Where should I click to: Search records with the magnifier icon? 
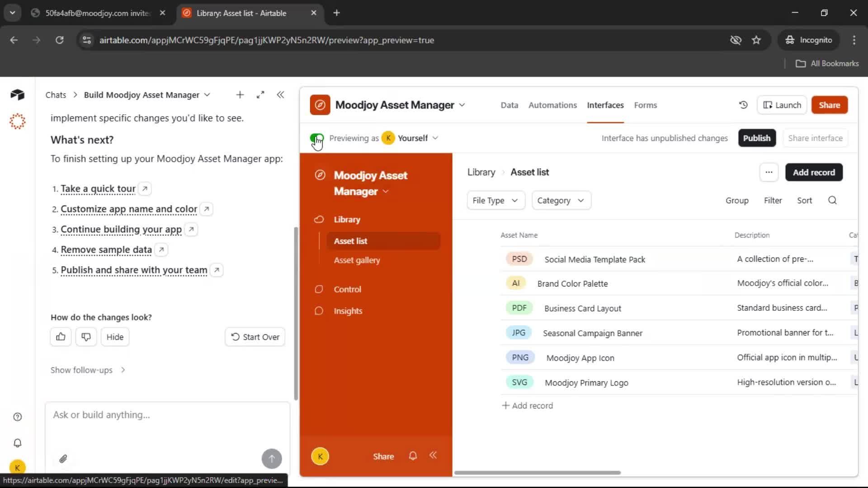(832, 200)
